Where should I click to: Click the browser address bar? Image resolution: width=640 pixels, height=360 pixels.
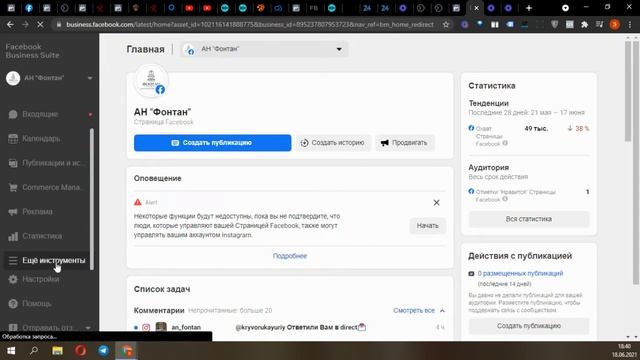pos(250,24)
